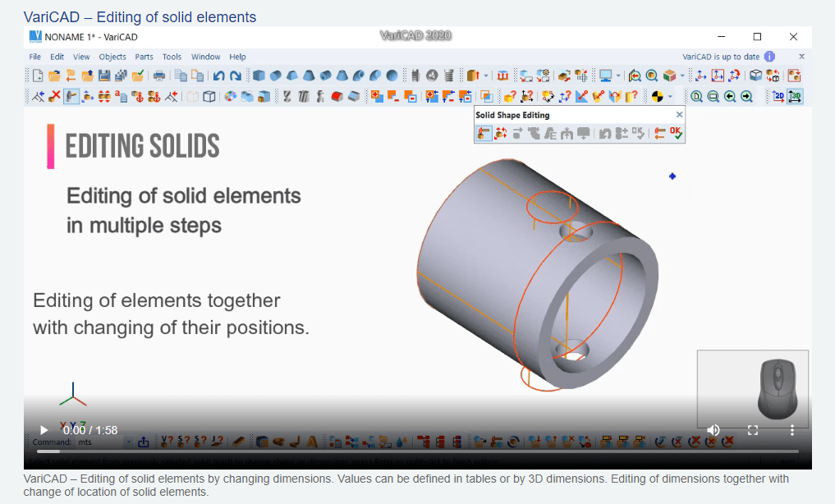Click the spring solid icon
Screen dimensions: 835x504
(449, 76)
